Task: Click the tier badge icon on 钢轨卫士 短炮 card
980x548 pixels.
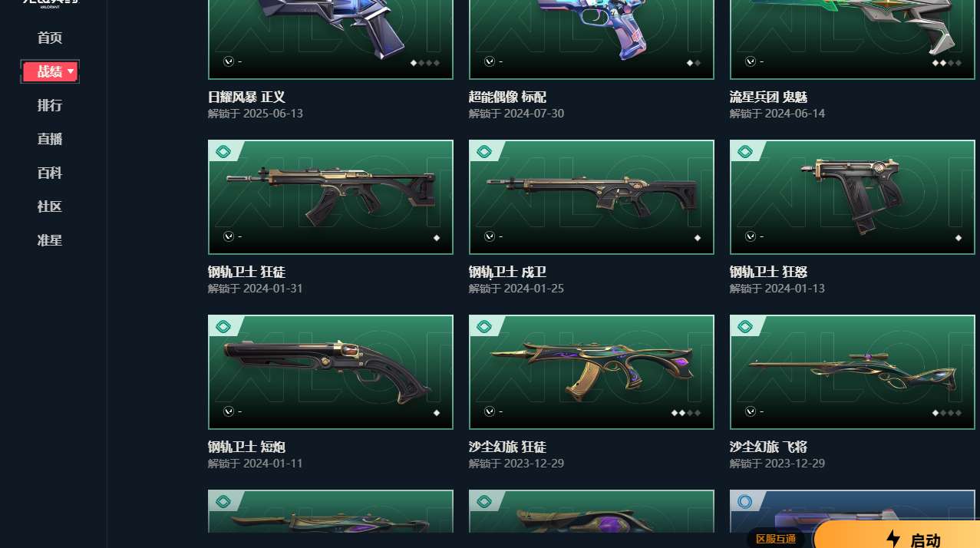Action: pyautogui.click(x=223, y=327)
